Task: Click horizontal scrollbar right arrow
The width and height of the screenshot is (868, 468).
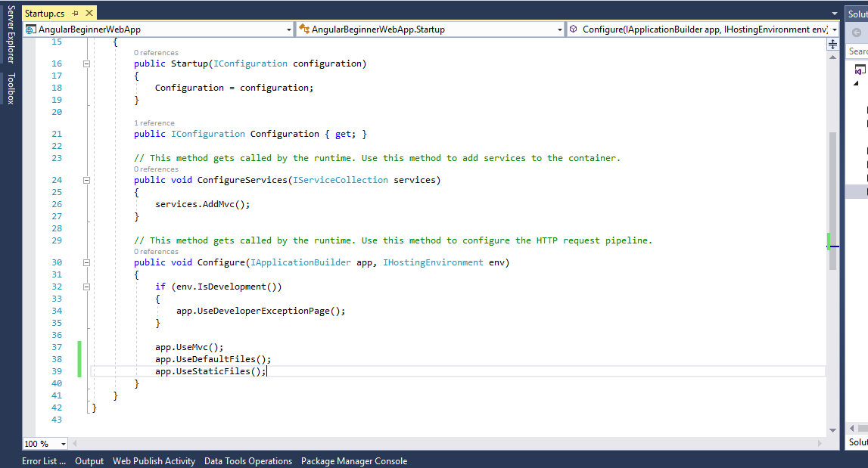Action: click(x=820, y=444)
